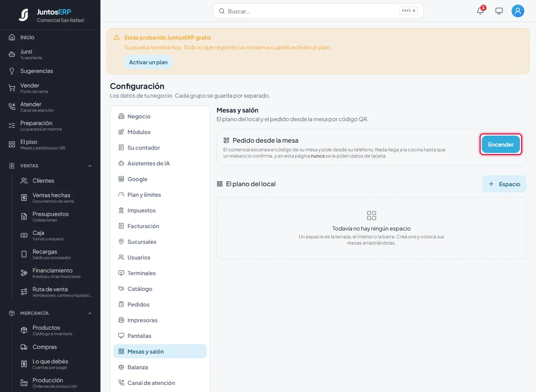Click the Atender phone icon
Viewport: 536px width, 392px height.
pos(12,107)
